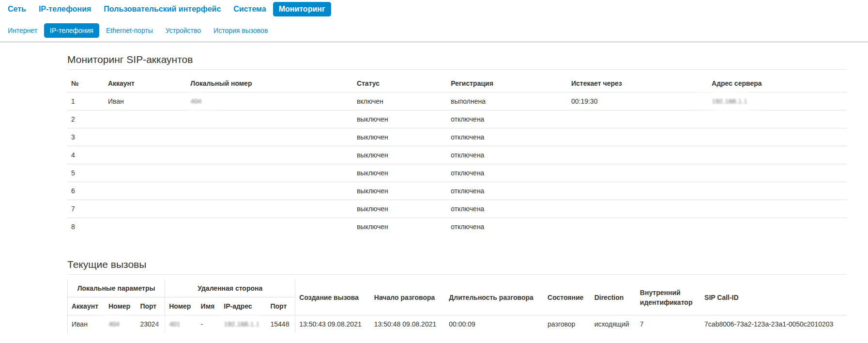Click отключена registration in row 5
The height and width of the screenshot is (343, 868).
tap(467, 173)
